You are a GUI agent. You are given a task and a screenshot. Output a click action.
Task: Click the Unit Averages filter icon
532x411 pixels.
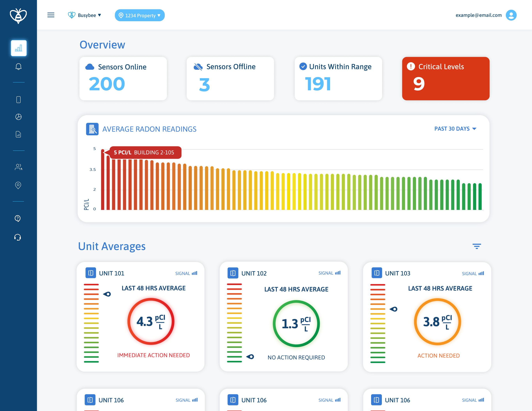pos(477,246)
